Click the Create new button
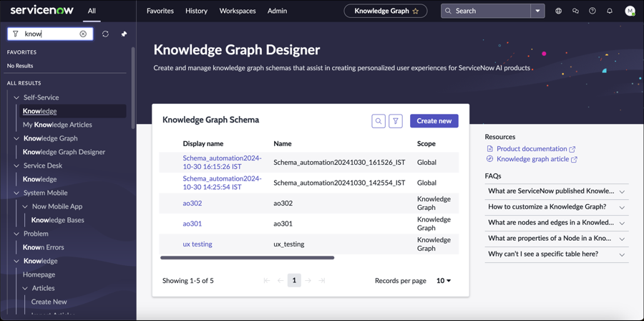This screenshot has height=321, width=644. (x=434, y=121)
